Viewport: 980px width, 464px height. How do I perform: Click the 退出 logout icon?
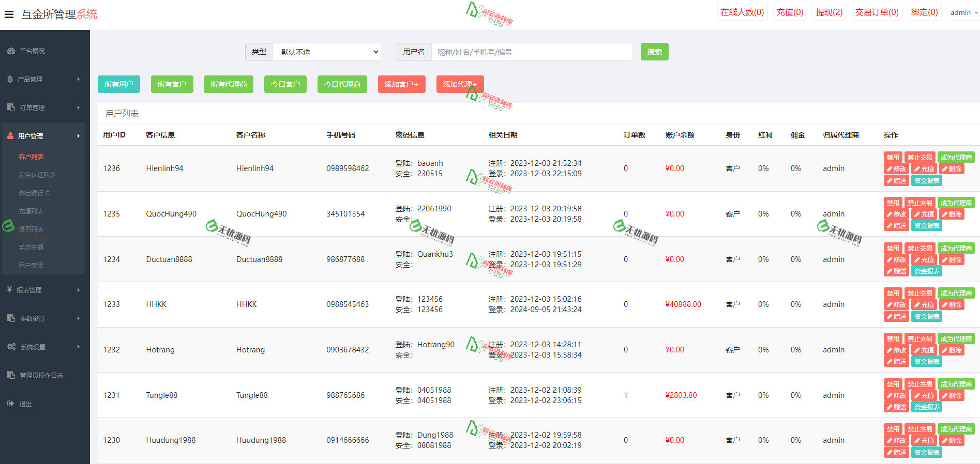(11, 404)
